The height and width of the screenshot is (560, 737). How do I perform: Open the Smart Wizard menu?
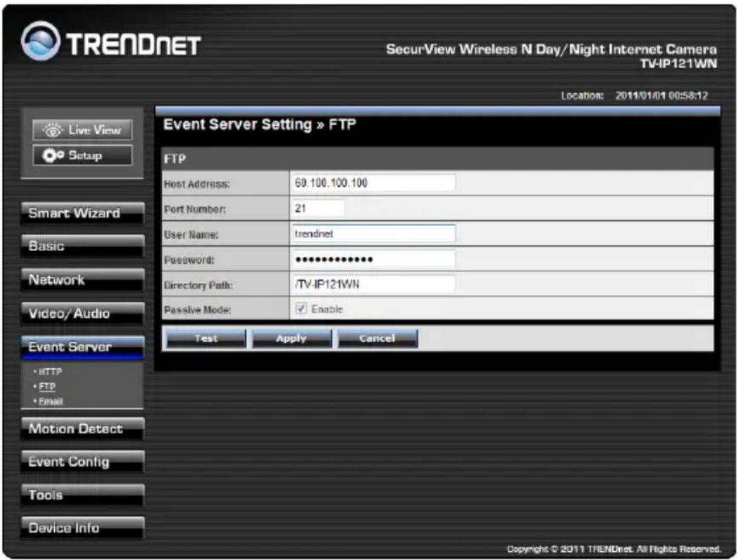click(x=82, y=213)
